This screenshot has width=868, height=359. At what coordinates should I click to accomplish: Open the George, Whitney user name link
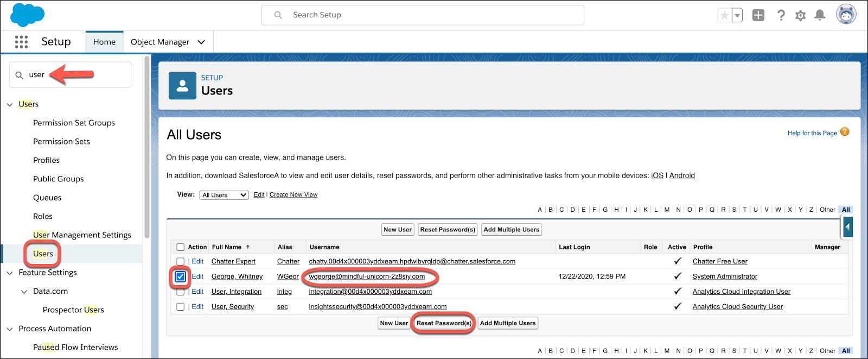click(x=237, y=276)
